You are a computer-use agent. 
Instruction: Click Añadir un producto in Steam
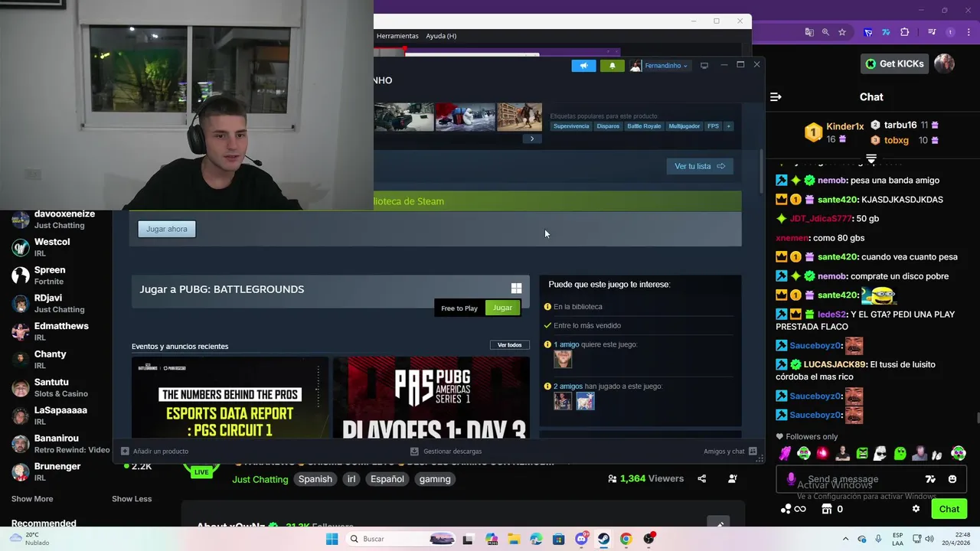155,452
